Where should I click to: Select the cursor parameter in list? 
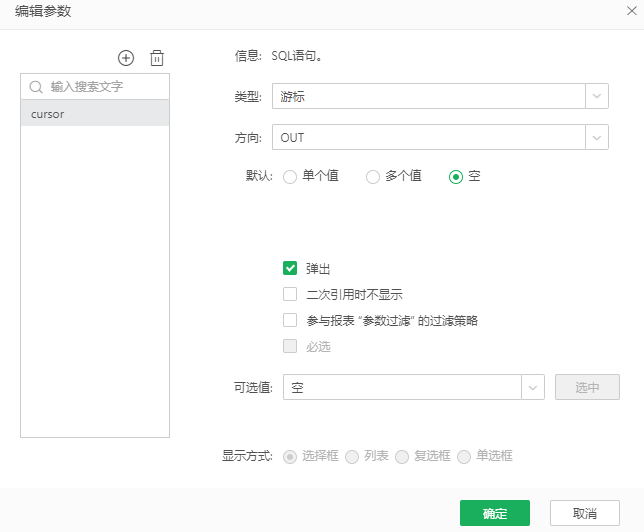click(95, 114)
